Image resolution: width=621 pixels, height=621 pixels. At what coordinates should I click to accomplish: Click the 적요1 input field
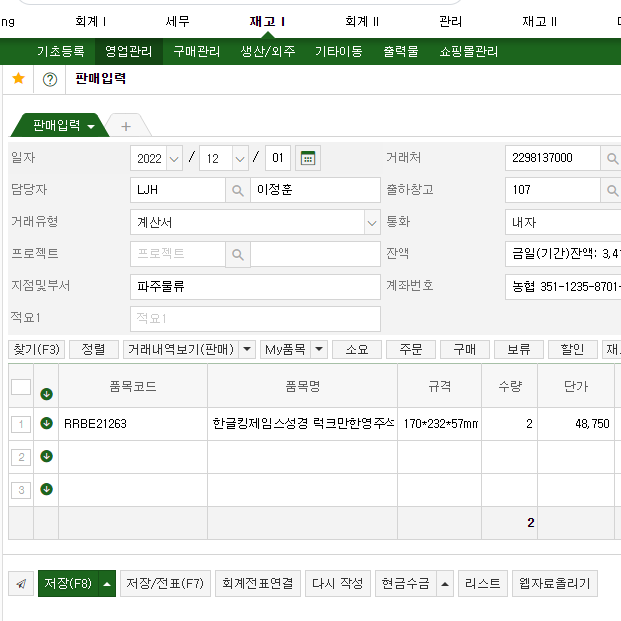255,319
